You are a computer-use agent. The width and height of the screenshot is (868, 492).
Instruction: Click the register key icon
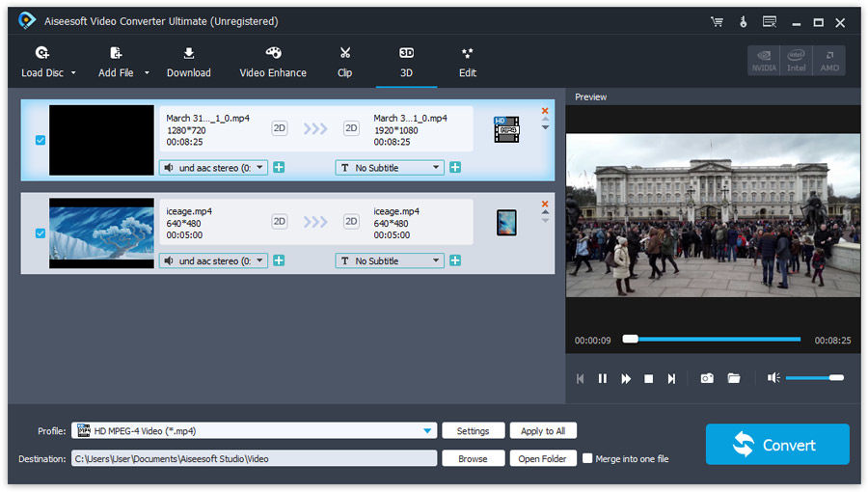[x=744, y=22]
